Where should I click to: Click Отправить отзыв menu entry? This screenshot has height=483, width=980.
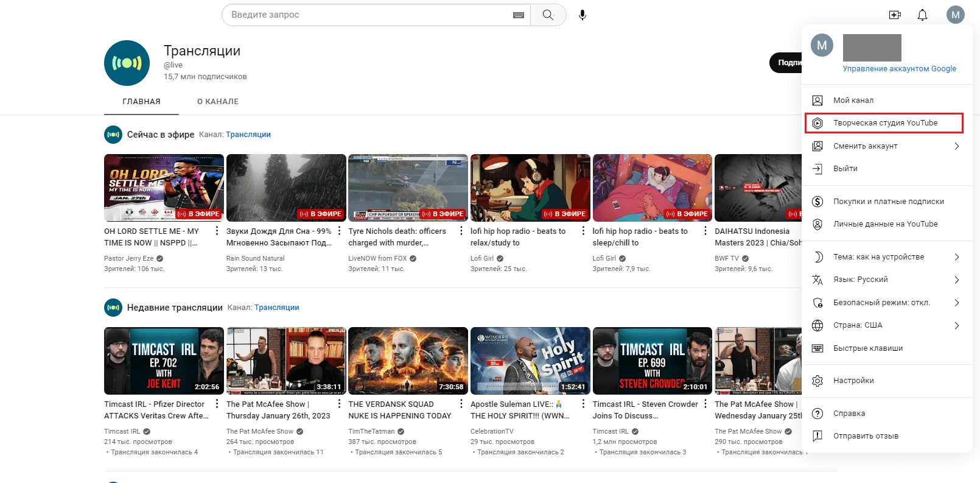tap(887, 436)
